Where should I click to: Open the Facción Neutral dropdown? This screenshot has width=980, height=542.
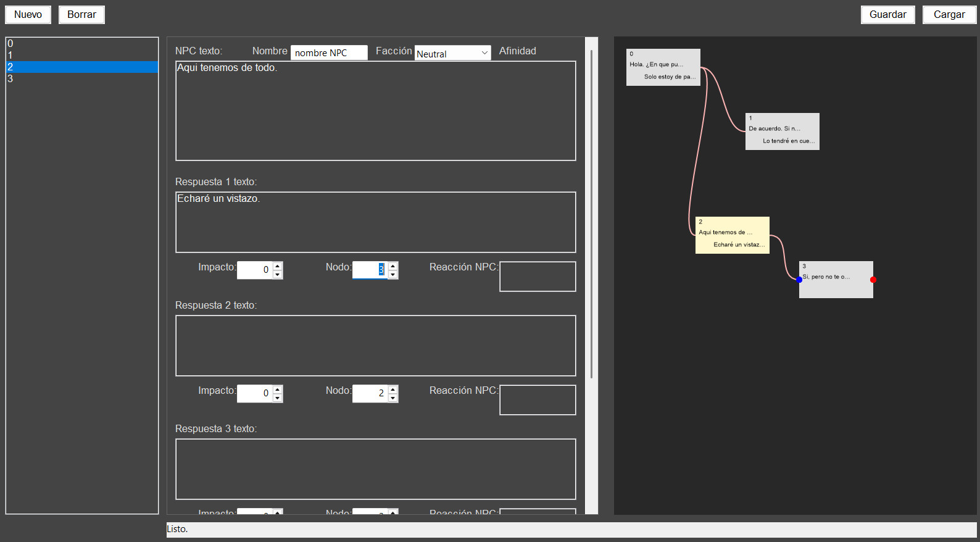point(452,54)
